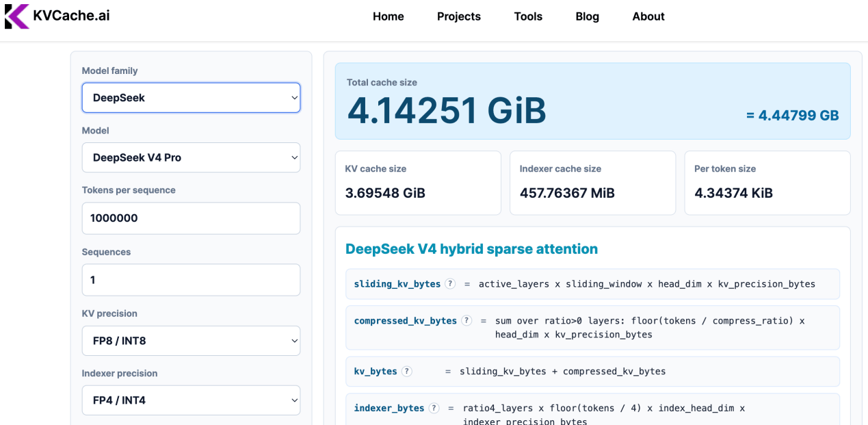Open the Tools menu item
Screen dimensions: 868x425
(528, 16)
